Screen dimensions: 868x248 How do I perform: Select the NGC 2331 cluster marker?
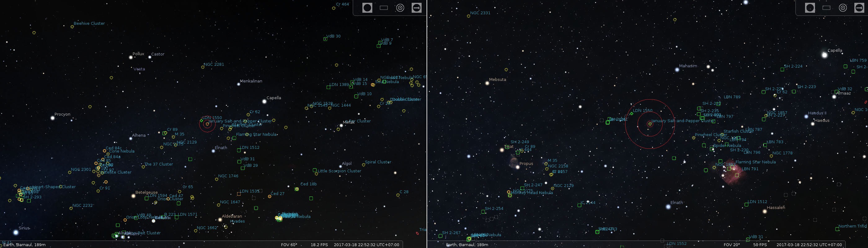(468, 16)
